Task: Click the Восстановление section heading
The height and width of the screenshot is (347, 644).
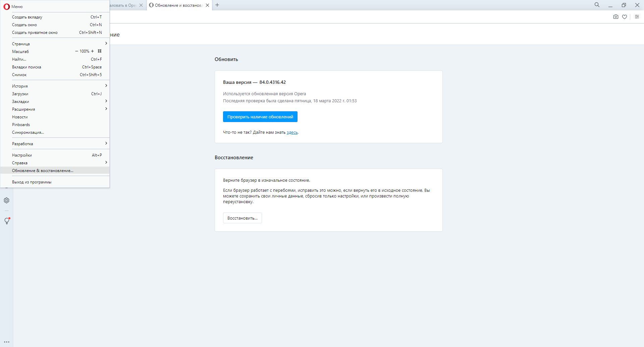Action: (234, 158)
